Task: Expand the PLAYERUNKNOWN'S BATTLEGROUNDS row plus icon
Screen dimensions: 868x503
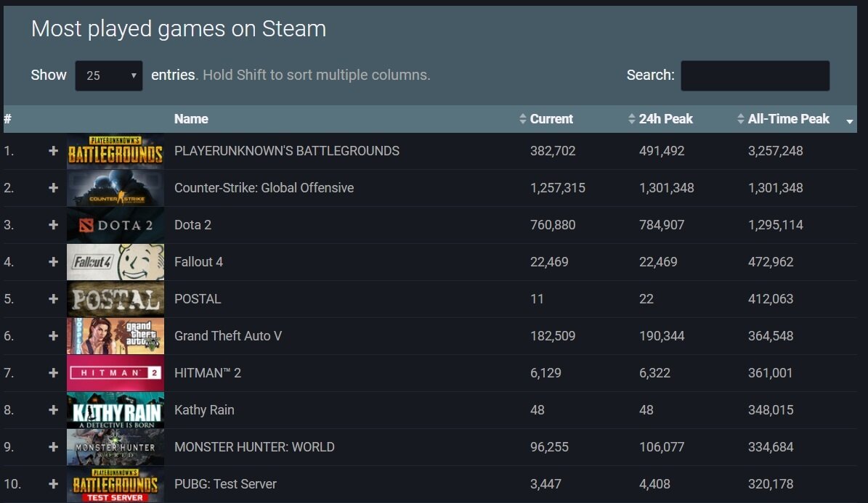Action: tap(53, 151)
